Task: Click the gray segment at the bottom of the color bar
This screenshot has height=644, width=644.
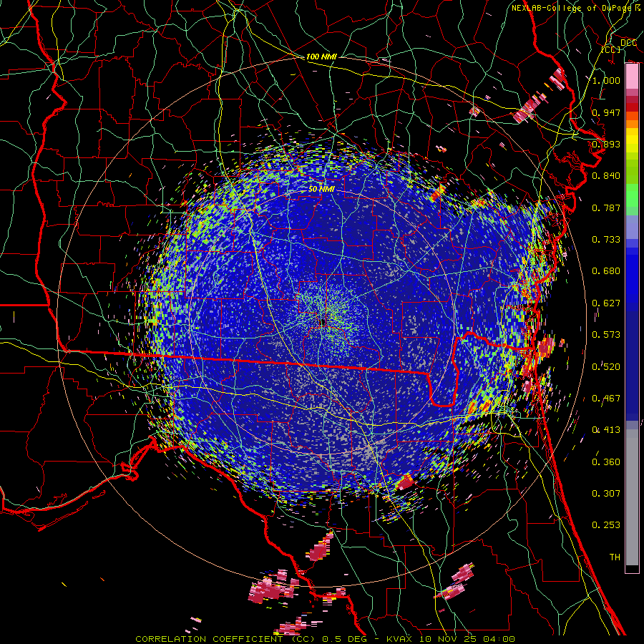Action: tap(632, 497)
